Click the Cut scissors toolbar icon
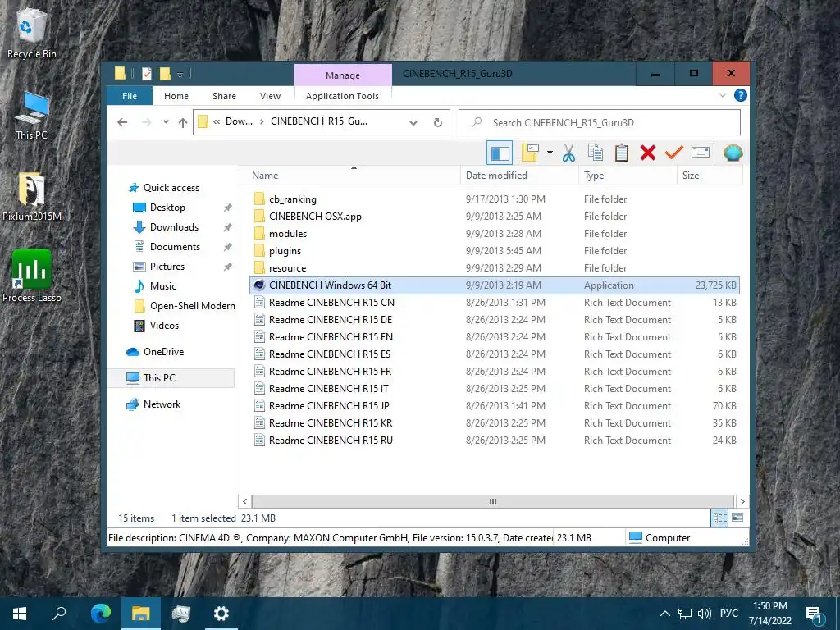Screen dimensions: 840x630 [x=568, y=153]
